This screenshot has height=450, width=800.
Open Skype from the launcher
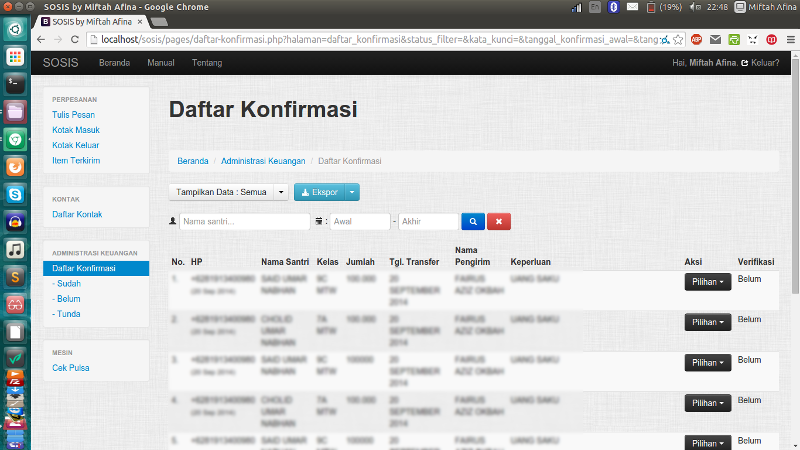click(15, 194)
